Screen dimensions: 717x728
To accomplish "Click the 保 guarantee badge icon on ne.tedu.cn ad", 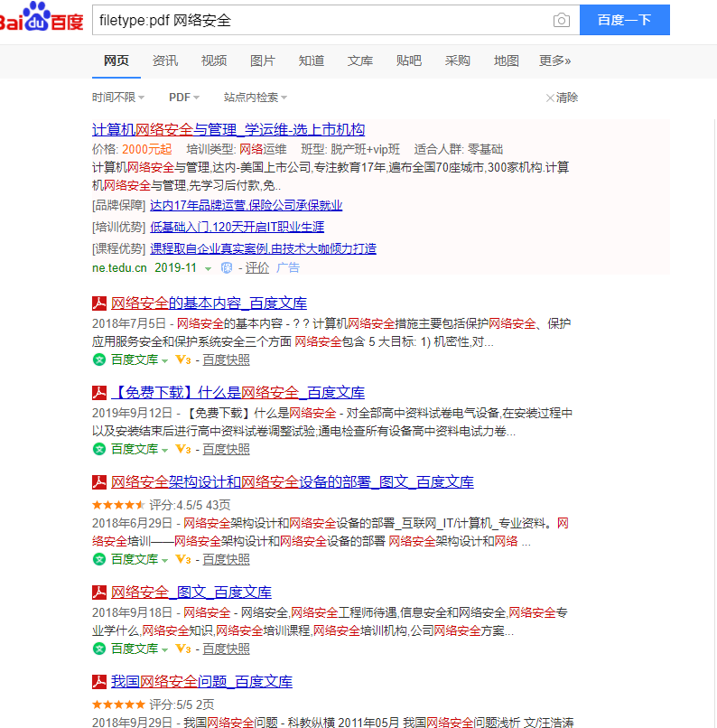I will [x=227, y=268].
